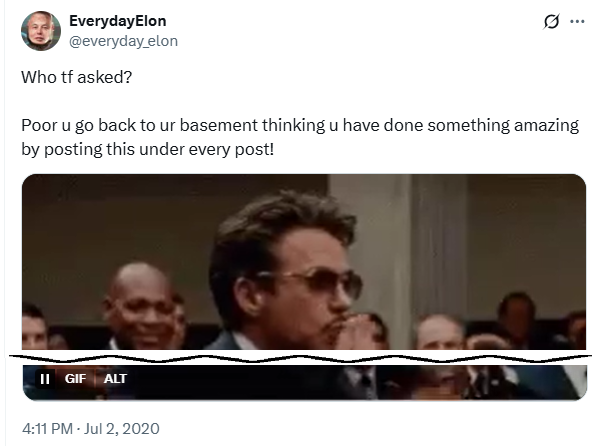592x446 pixels.
Task: Click GIF bottom strip right of ALT badge
Action: [357, 381]
